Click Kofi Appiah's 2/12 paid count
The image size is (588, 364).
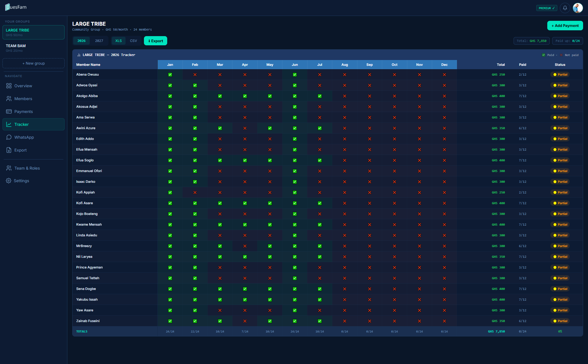point(523,193)
